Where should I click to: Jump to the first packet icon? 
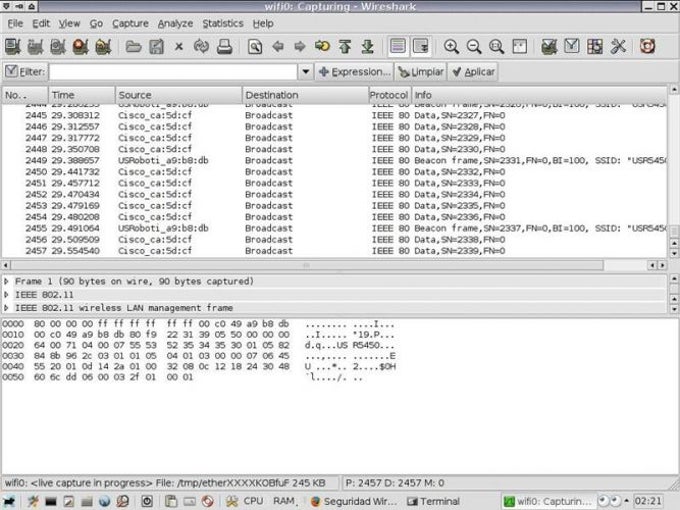pos(345,46)
